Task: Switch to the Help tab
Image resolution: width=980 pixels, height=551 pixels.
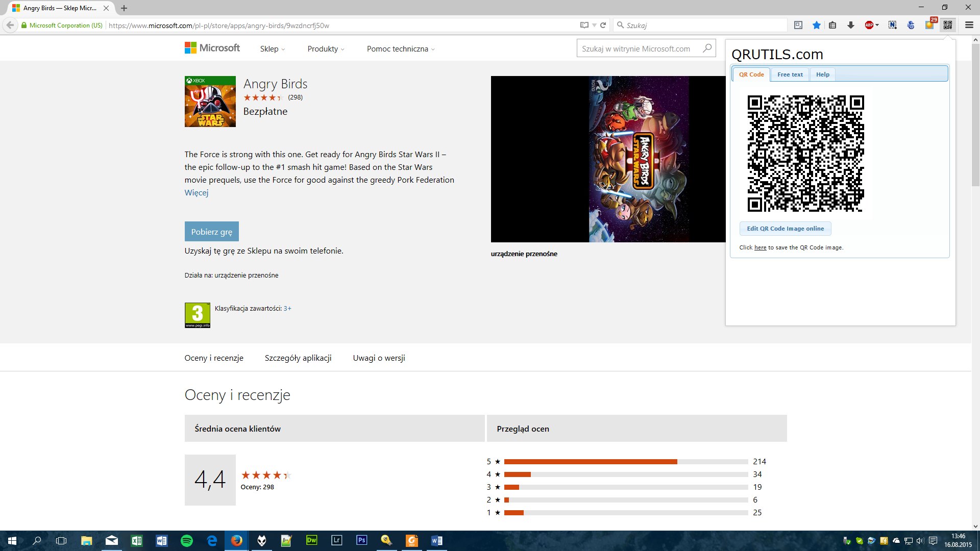Action: tap(822, 74)
